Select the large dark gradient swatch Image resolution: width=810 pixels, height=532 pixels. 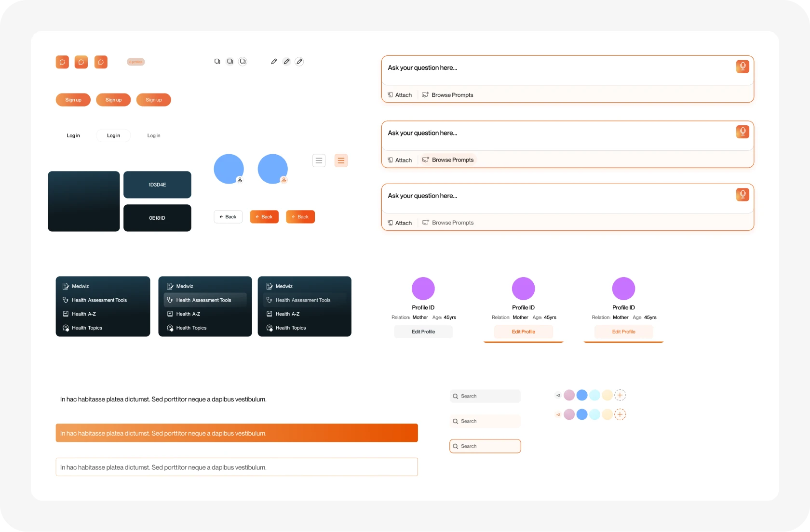point(84,201)
